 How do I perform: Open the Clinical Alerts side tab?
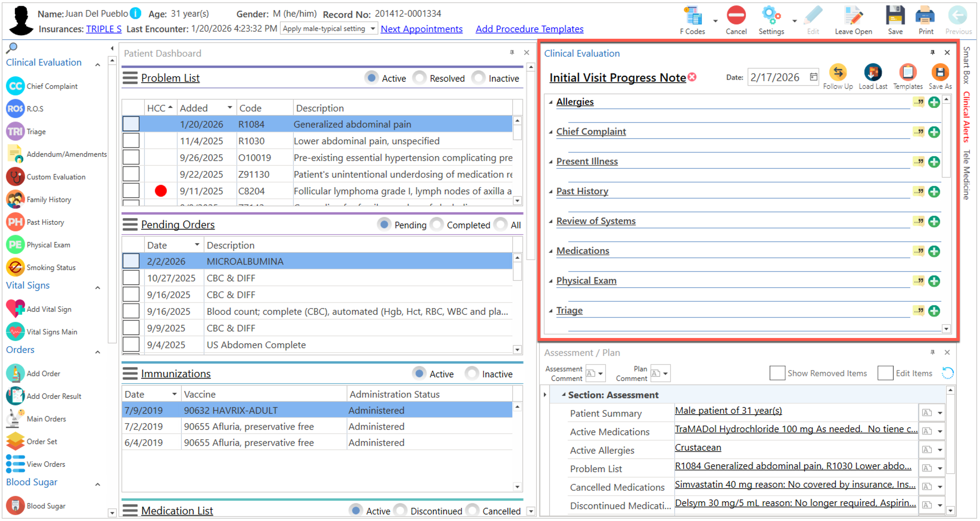point(966,117)
